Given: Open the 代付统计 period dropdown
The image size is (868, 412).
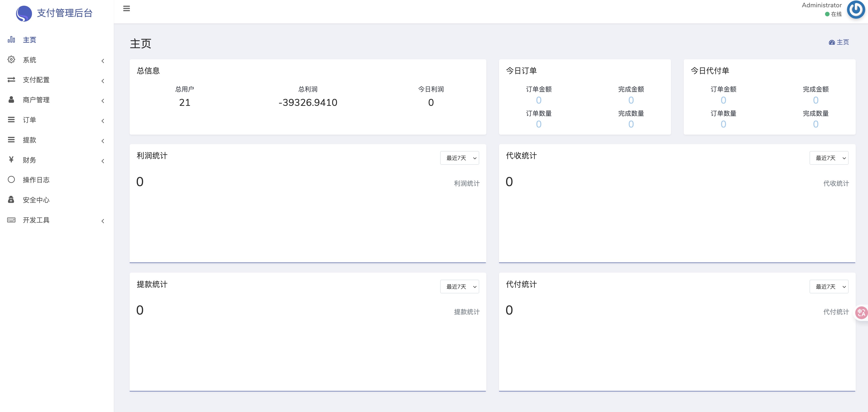Looking at the screenshot, I should coord(829,287).
